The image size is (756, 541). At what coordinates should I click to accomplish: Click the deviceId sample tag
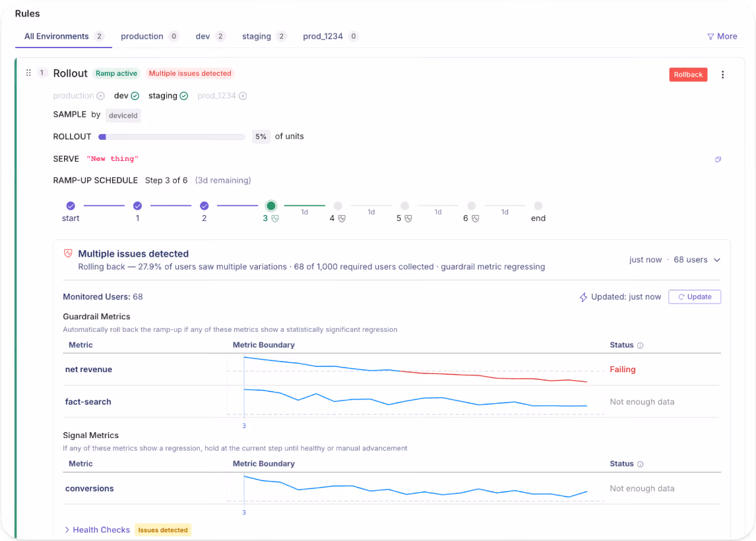(x=123, y=115)
